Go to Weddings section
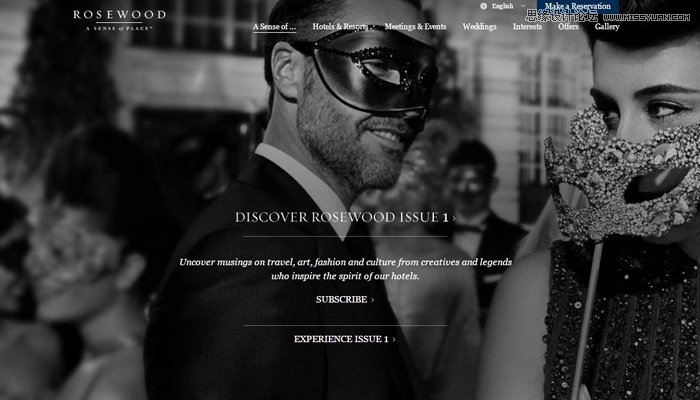This screenshot has height=400, width=700. coord(479,27)
